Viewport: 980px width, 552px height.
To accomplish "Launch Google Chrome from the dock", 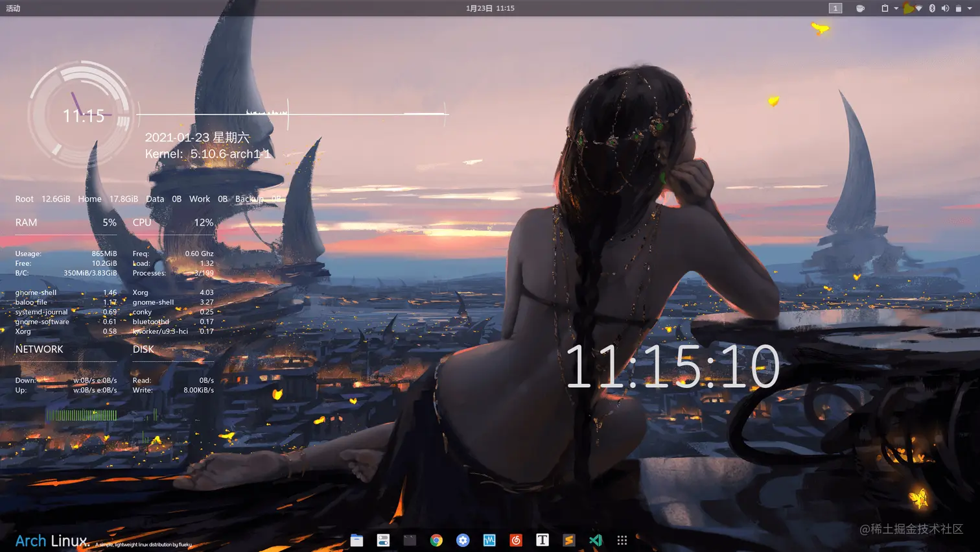I will click(x=436, y=540).
